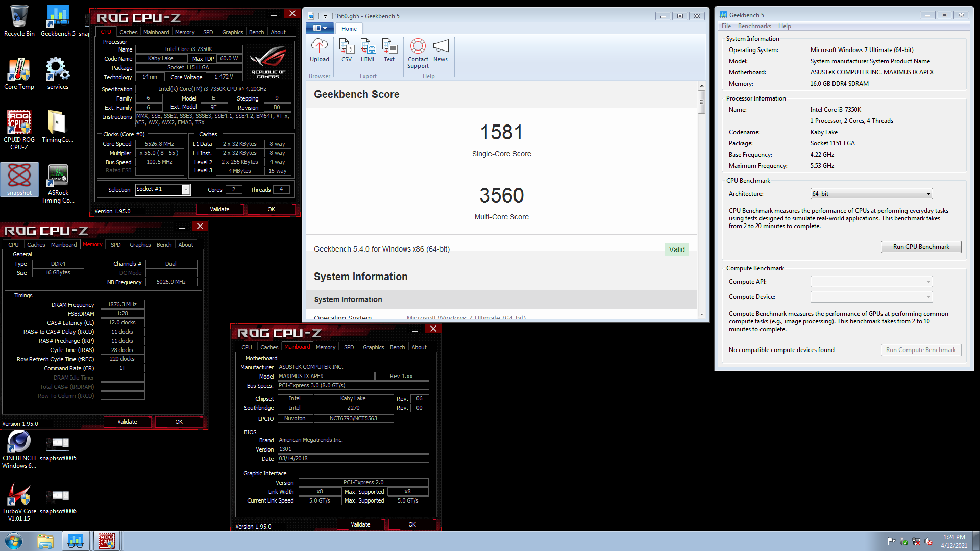Open the Windows Start button
Image resolution: width=980 pixels, height=551 pixels.
[14, 541]
